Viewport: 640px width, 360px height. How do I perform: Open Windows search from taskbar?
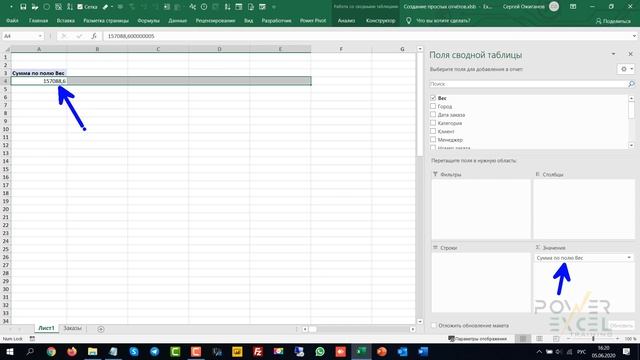(x=30, y=351)
